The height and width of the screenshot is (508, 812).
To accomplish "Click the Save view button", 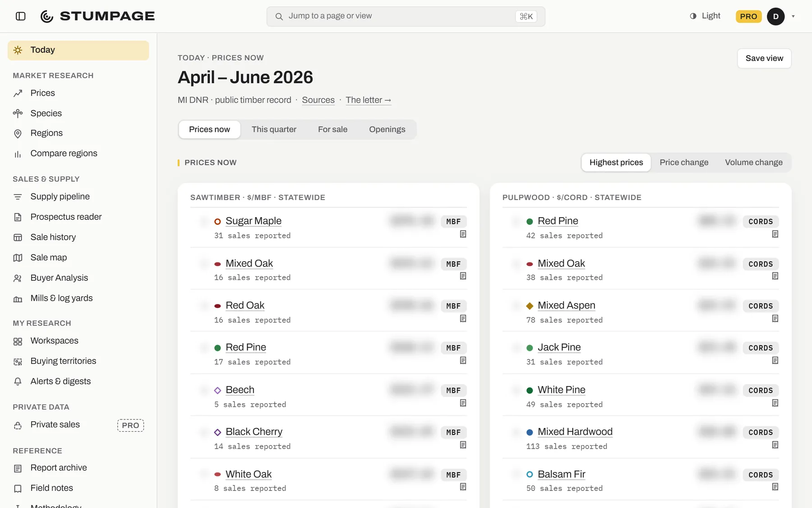I will [x=764, y=58].
